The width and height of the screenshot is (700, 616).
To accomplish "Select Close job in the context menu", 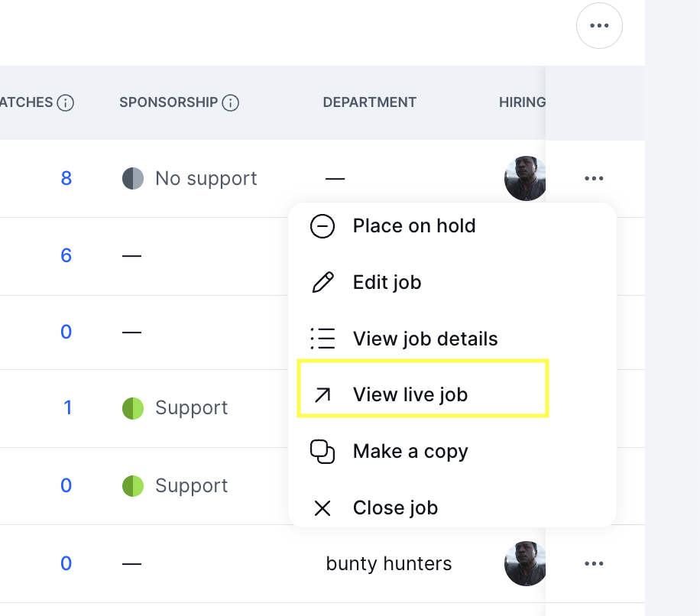I will tap(452, 507).
